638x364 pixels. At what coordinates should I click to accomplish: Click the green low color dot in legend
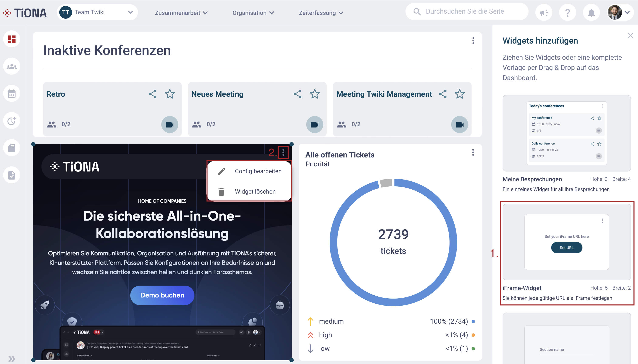[473, 348]
